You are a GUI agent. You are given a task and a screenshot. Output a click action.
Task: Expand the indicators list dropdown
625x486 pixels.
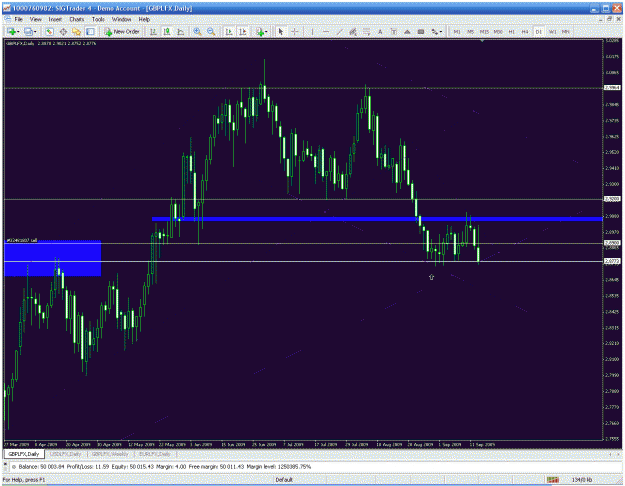tap(266, 32)
